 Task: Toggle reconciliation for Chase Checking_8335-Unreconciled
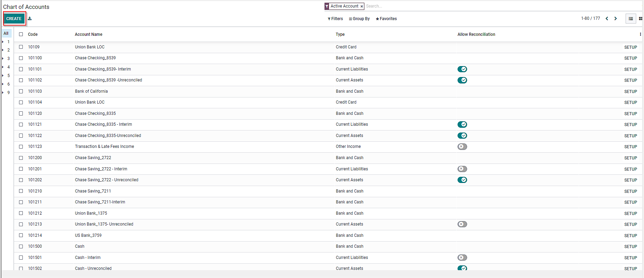462,136
